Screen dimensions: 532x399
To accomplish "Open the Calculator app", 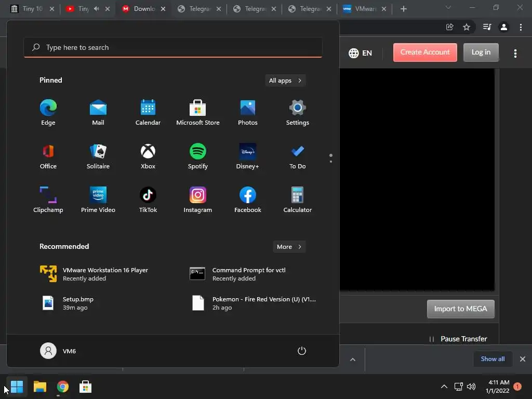I will coord(298,200).
